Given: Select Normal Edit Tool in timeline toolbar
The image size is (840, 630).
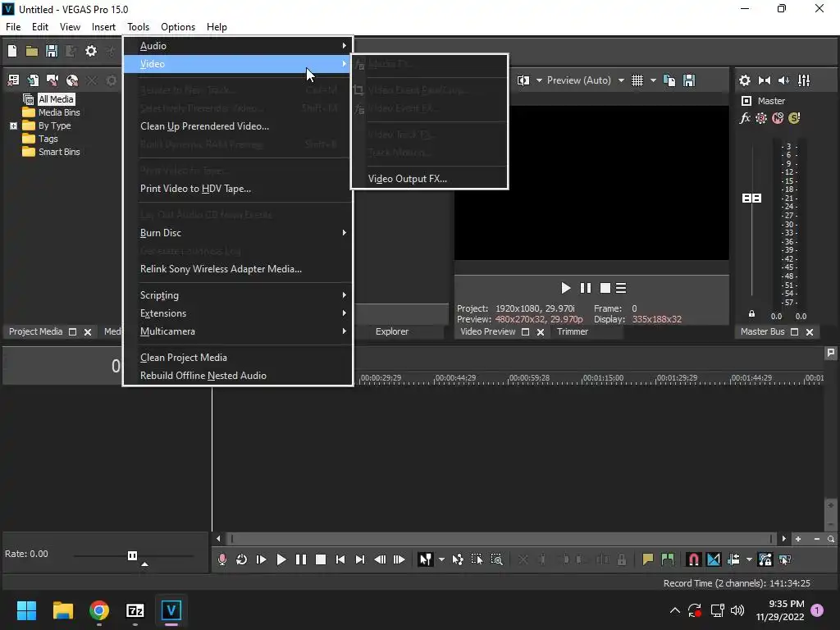Looking at the screenshot, I should click(426, 559).
